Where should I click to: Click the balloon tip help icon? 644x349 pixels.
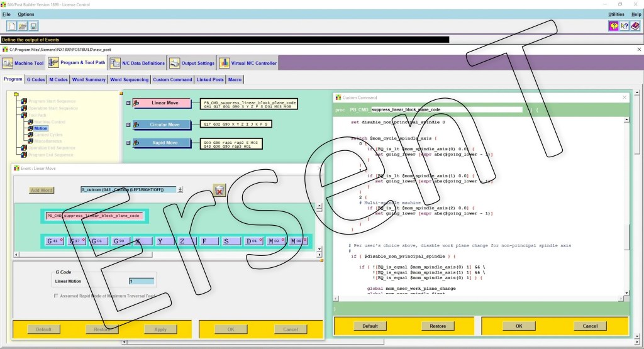pyautogui.click(x=613, y=26)
